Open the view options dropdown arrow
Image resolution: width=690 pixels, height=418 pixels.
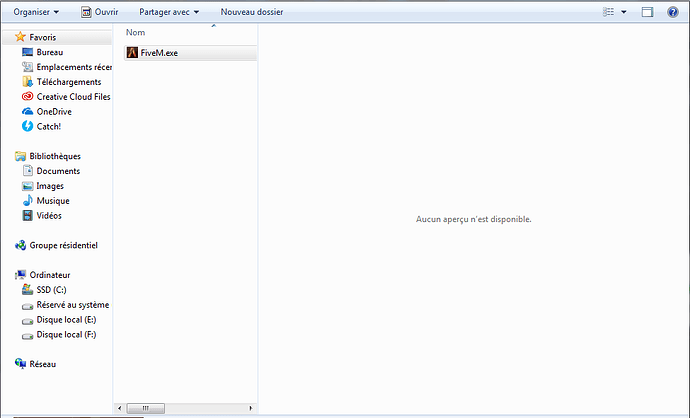pos(624,12)
